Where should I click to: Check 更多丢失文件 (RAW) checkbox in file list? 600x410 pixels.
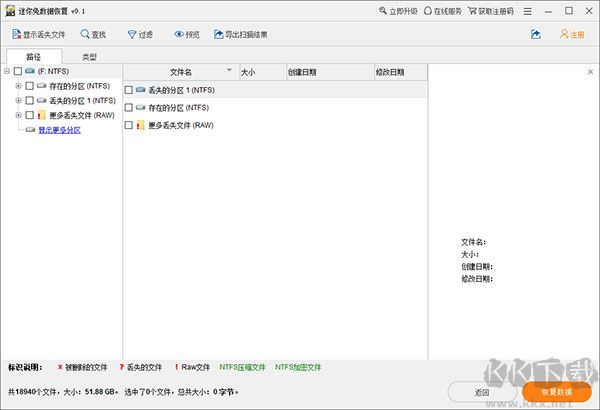click(129, 125)
